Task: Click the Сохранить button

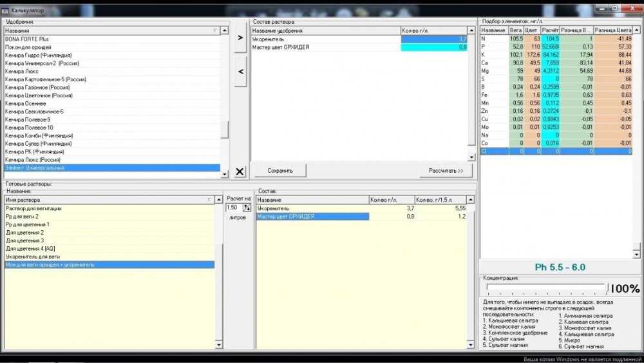Action: 281,171
